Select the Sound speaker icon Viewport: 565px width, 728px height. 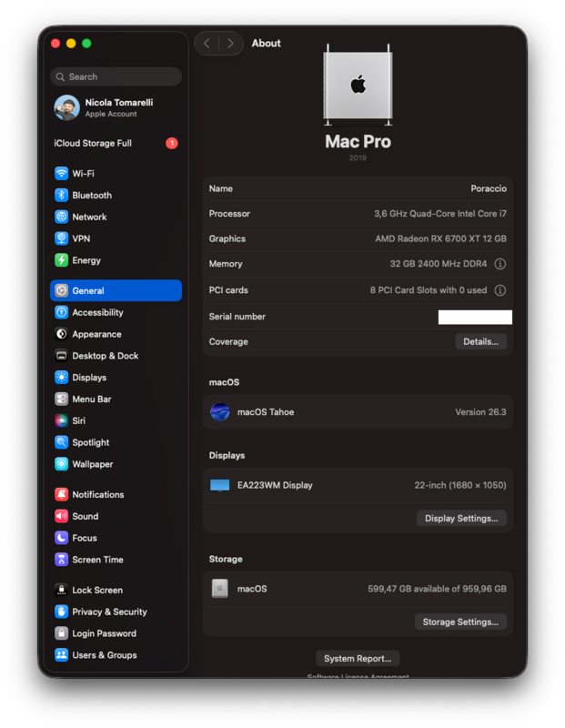click(61, 516)
